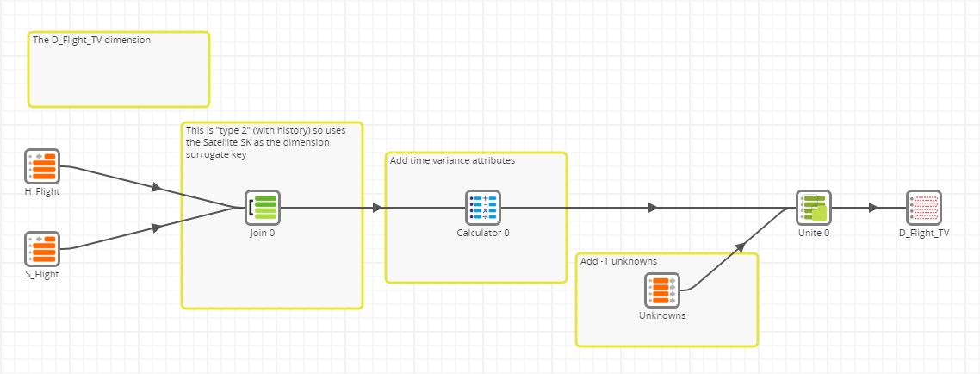
Task: Click the connector arrow from Unite 0 to D_Flight_TV
Action: [x=873, y=208]
